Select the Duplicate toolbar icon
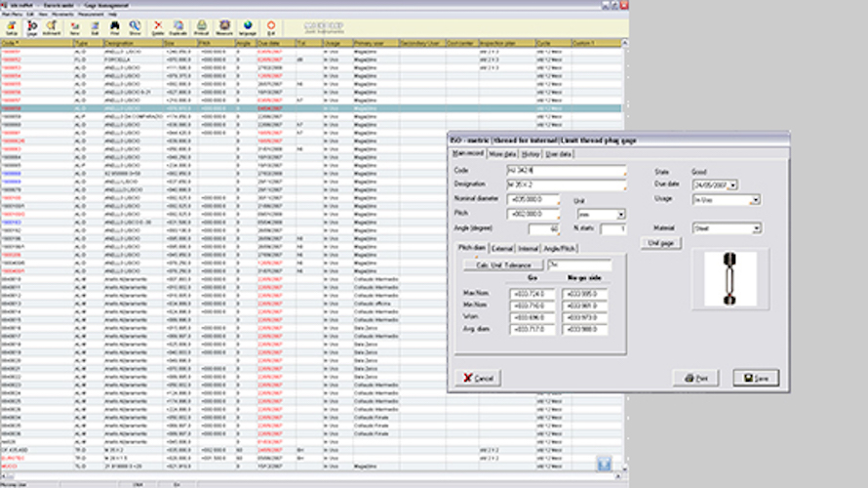 point(178,27)
